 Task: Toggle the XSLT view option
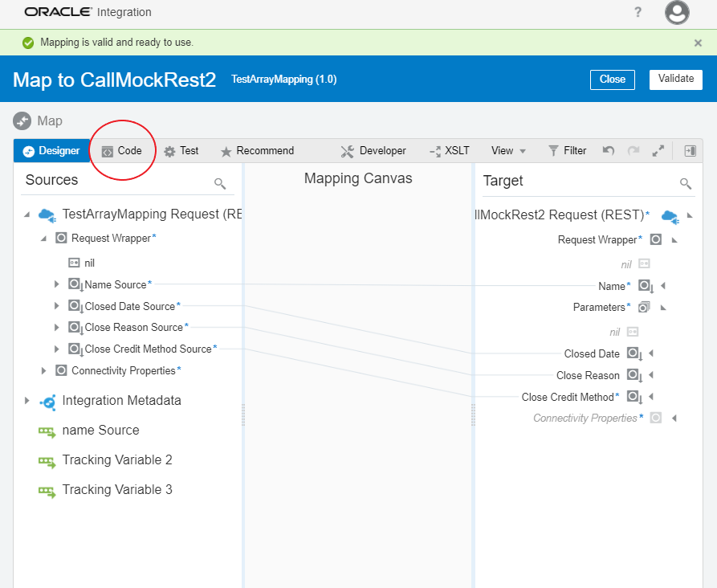tap(450, 151)
